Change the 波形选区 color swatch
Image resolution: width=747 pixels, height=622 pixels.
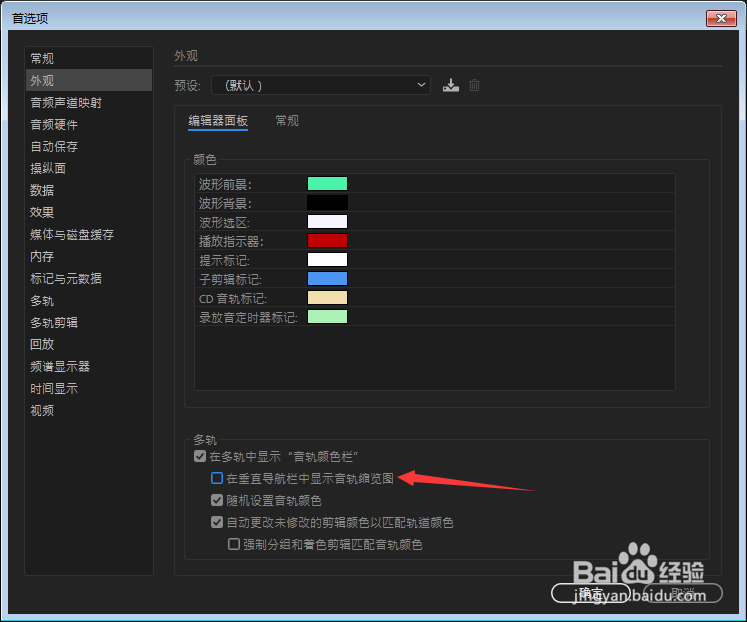(327, 221)
